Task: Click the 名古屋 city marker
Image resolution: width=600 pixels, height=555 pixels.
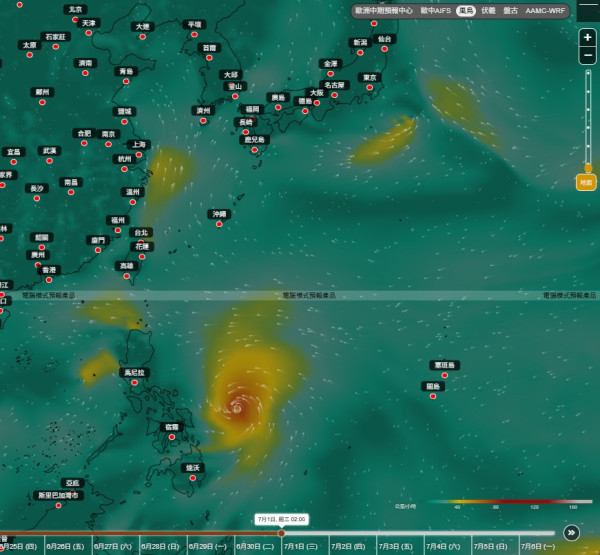Action: [x=334, y=95]
